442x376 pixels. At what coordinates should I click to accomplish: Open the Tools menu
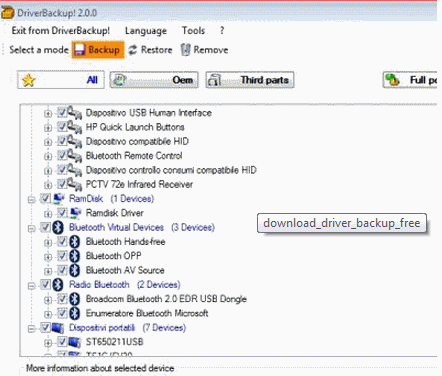pyautogui.click(x=193, y=31)
